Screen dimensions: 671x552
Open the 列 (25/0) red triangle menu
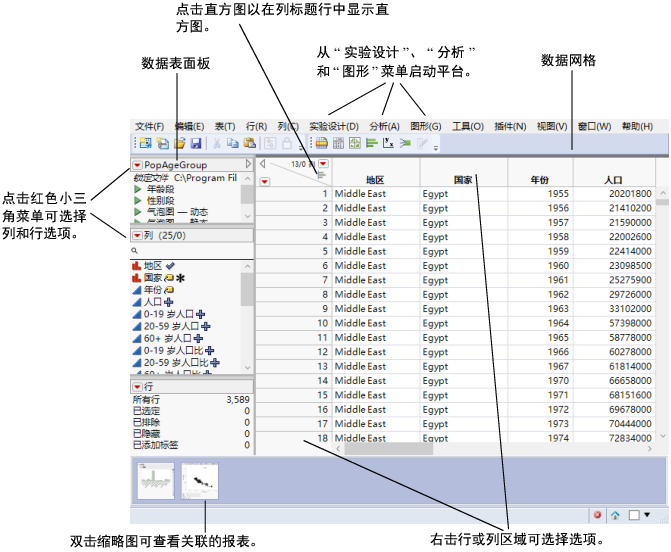tap(137, 235)
